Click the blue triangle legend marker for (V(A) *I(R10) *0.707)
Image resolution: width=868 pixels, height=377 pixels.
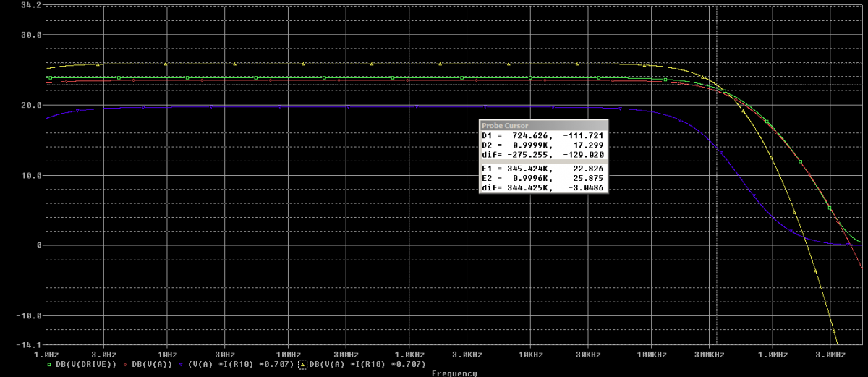pos(180,364)
